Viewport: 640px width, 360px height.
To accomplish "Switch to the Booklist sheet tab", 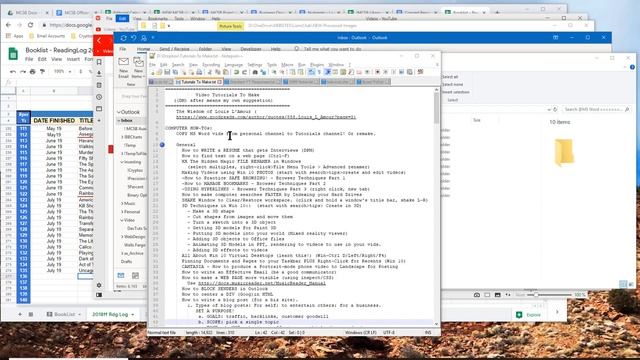I will click(64, 314).
